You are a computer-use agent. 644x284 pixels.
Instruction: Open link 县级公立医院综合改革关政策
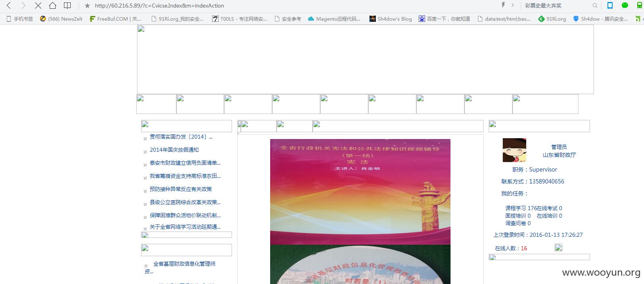(x=185, y=202)
